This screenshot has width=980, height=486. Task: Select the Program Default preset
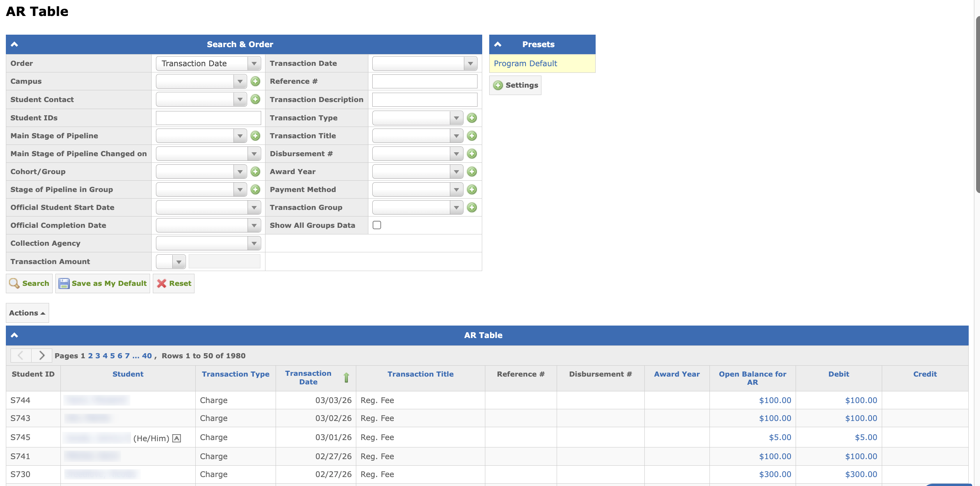tap(525, 63)
